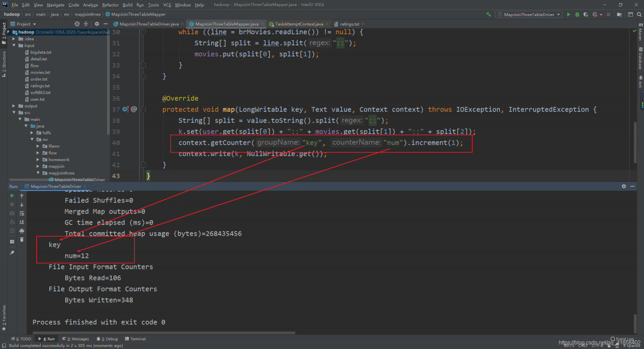This screenshot has width=644, height=349.
Task: Select movies.txt in the project tree
Action: 40,73
